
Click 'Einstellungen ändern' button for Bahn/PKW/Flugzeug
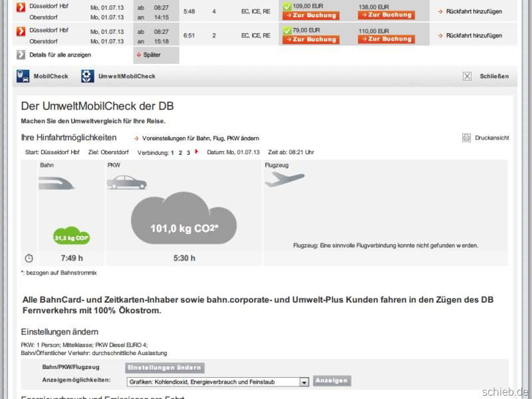coord(164,368)
